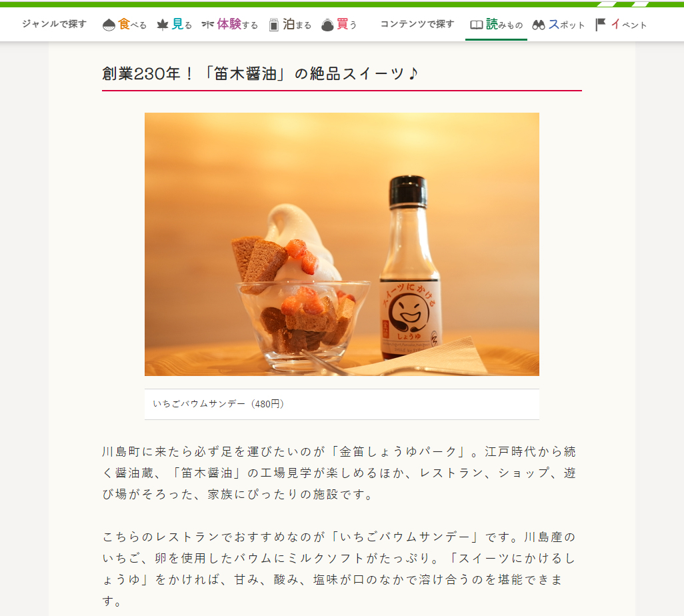Click the dragonfly icon beside 体験する
Viewport: 684px width, 616px height.
tap(207, 25)
